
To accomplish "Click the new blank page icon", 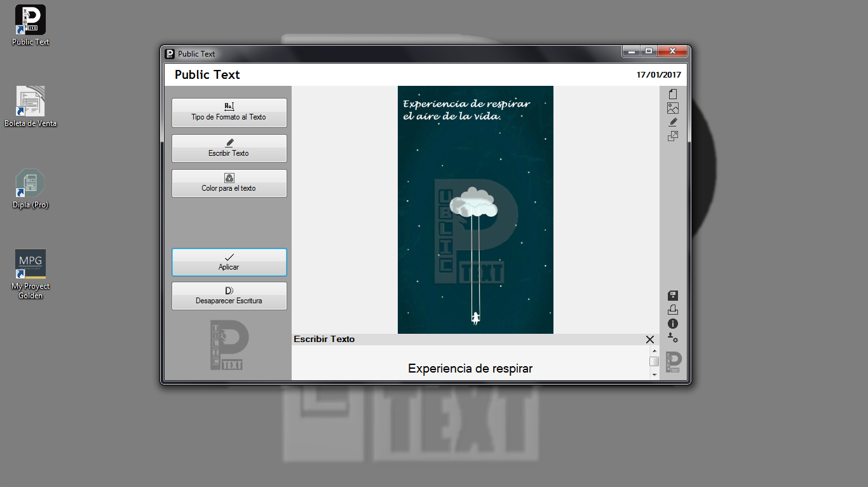I will point(672,94).
